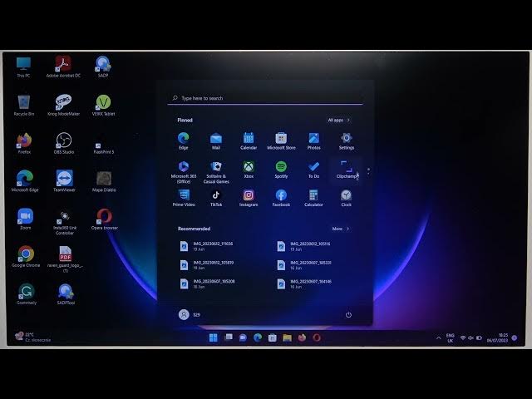The width and height of the screenshot is (532, 399).
Task: Open taskbar clock and date
Action: tap(497, 337)
